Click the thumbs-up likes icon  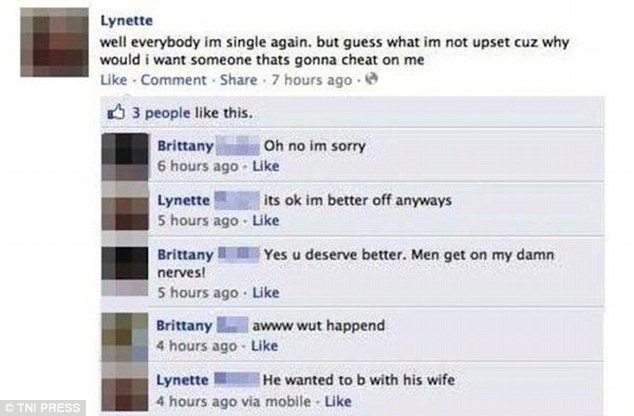coord(116,112)
